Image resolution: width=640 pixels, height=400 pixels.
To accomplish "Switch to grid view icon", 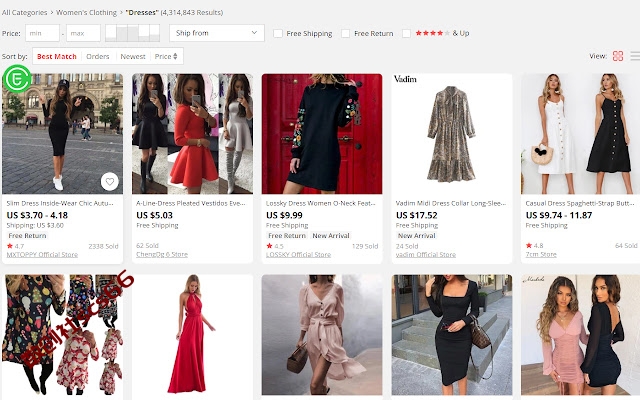I will click(618, 56).
